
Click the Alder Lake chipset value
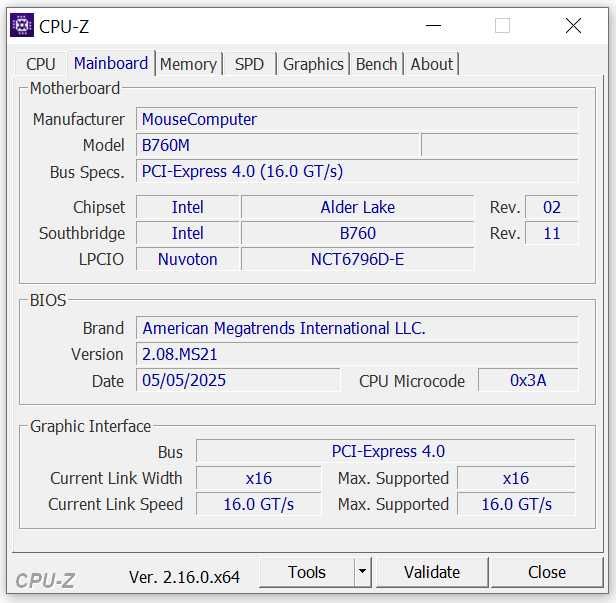pos(358,207)
